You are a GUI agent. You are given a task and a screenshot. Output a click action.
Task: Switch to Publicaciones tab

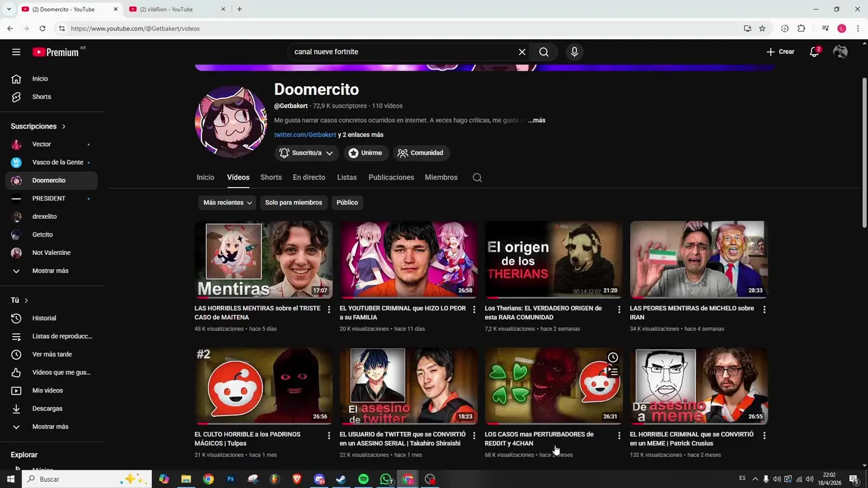click(x=391, y=178)
